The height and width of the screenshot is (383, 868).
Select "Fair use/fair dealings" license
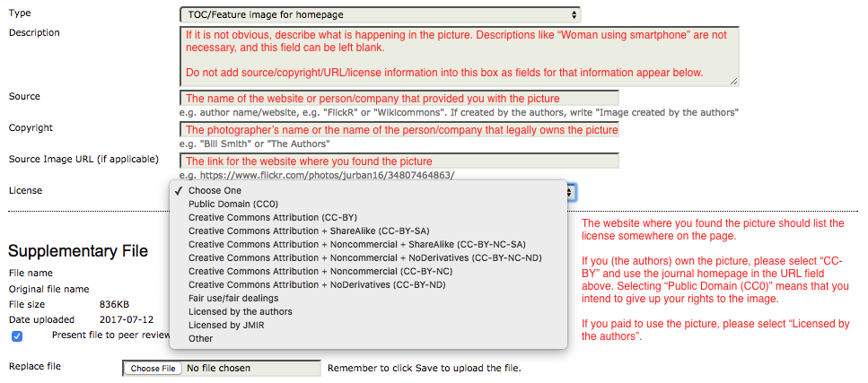(233, 298)
